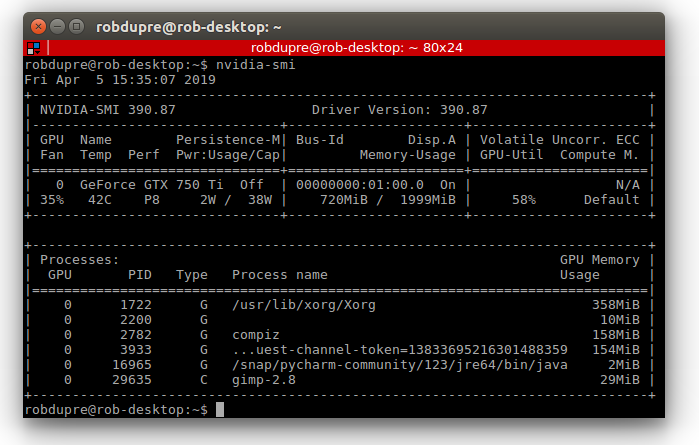Click PID 29635

(x=132, y=380)
